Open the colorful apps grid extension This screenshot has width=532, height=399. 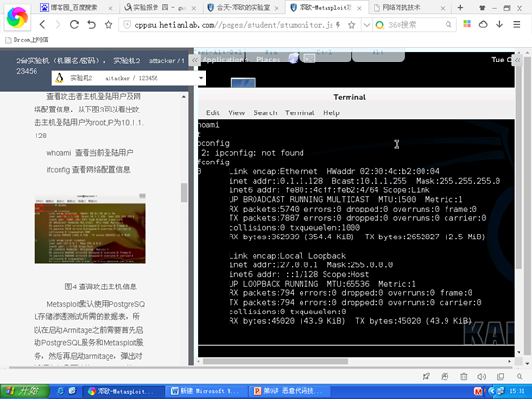[467, 24]
